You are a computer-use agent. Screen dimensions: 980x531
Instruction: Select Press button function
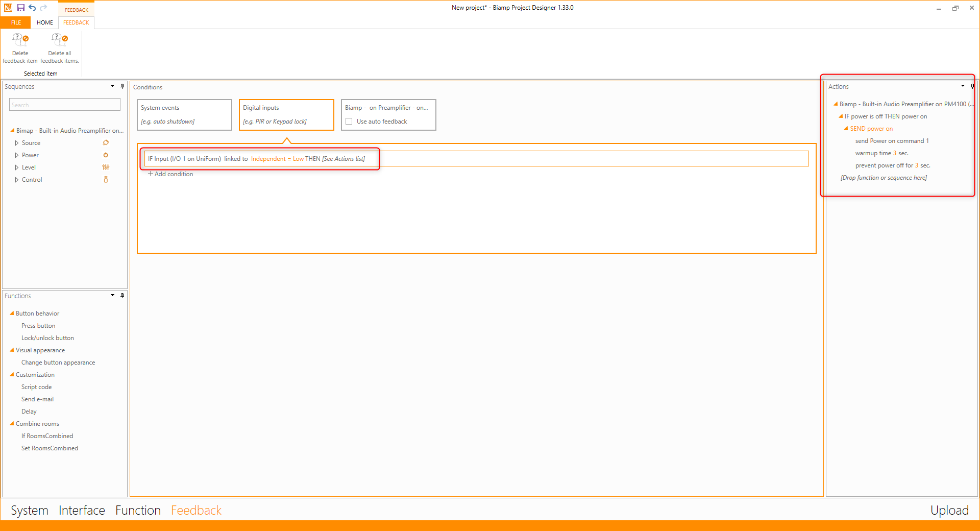[38, 326]
